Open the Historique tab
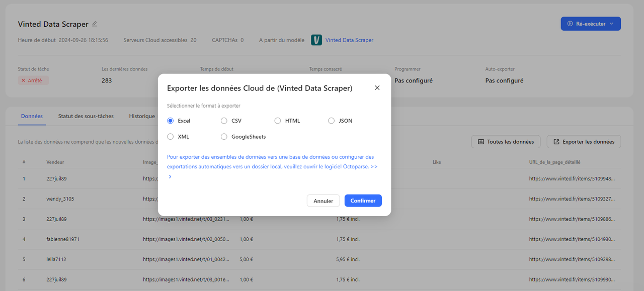The image size is (644, 291). tap(142, 116)
